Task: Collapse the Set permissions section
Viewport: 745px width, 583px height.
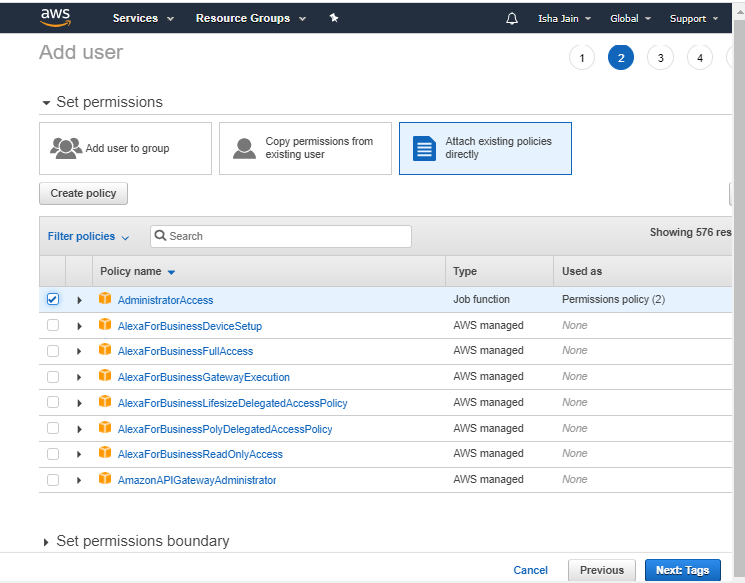Action: tap(46, 103)
